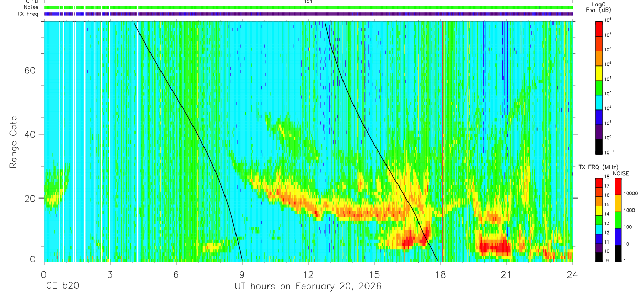Click the 'Range Gate' vertical axis title
The height and width of the screenshot is (297, 644).
click(x=13, y=142)
